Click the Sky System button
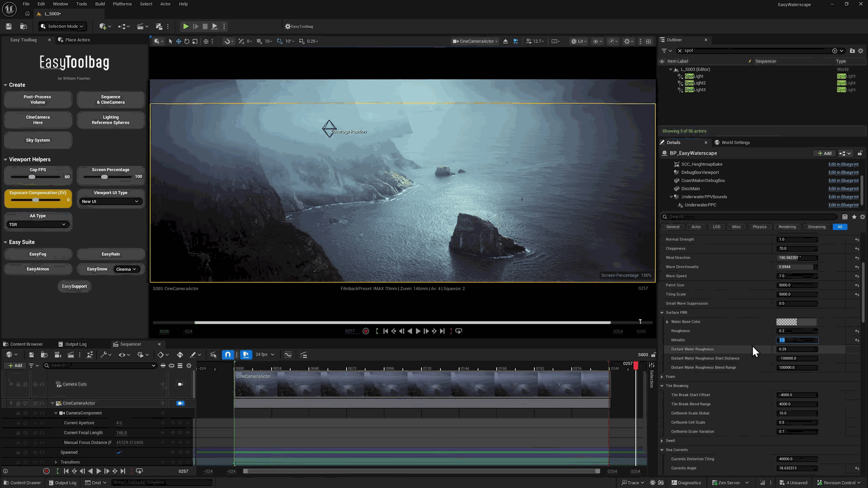Screen dimensions: 868x488 coord(38,140)
